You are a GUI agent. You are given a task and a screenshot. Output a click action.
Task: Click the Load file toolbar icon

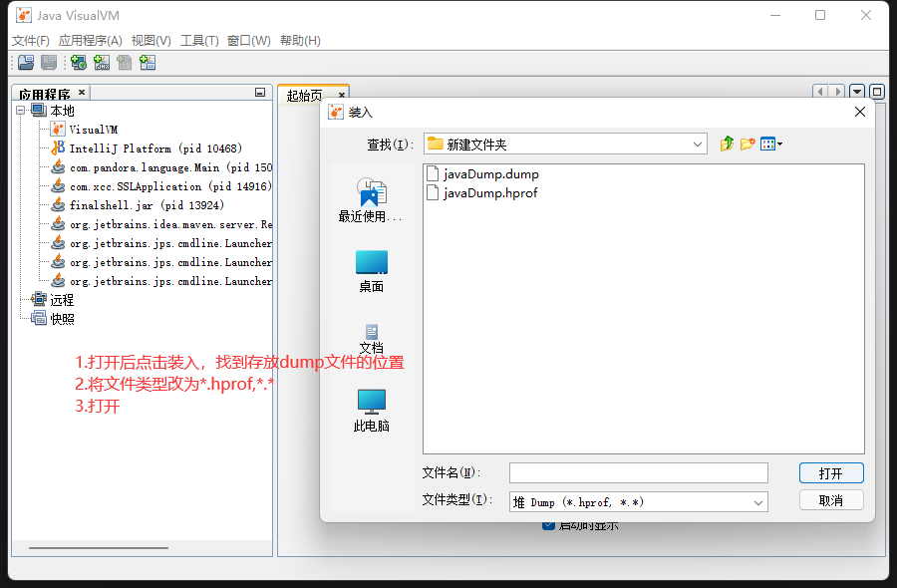(26, 63)
